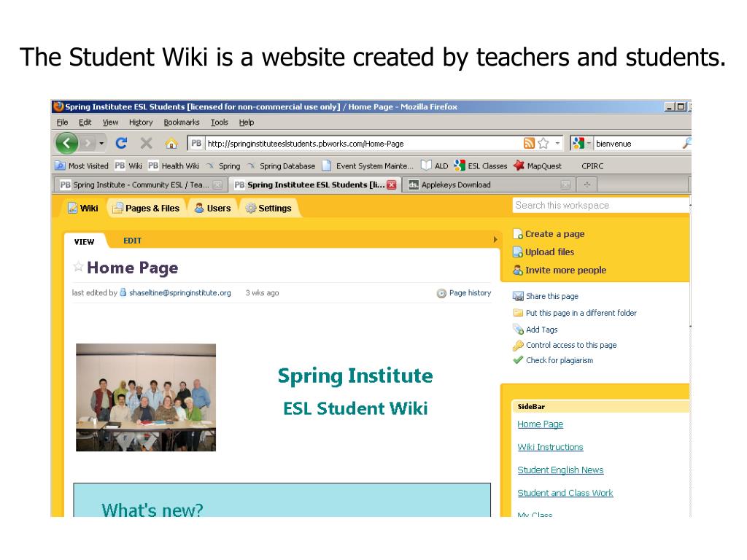The height and width of the screenshot is (560, 747).
Task: Click Share this page
Action: [546, 296]
